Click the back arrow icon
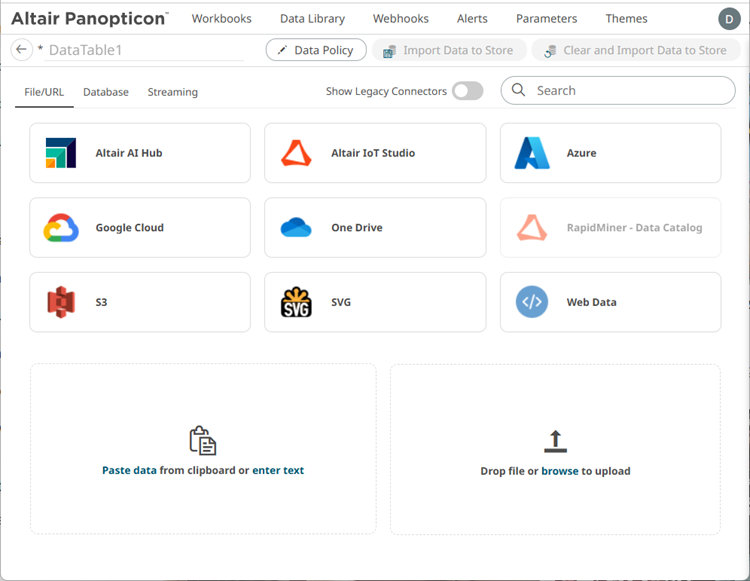Screen dimensions: 750x581 coord(22,49)
